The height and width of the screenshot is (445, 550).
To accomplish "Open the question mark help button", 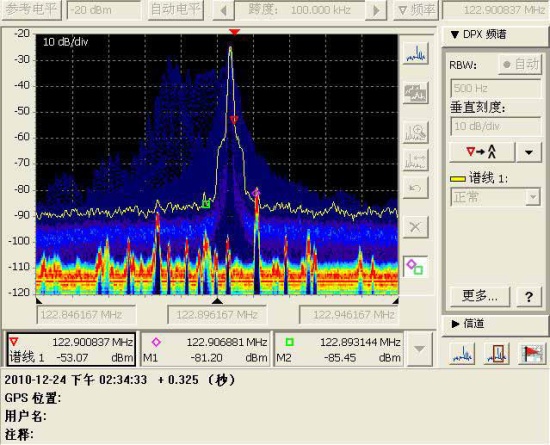I will click(x=529, y=297).
